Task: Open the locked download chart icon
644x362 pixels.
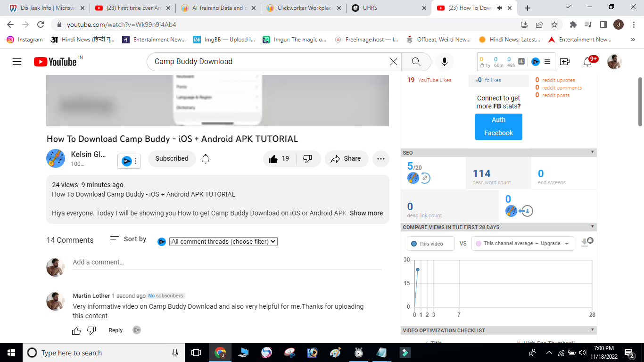Action: [587, 242]
